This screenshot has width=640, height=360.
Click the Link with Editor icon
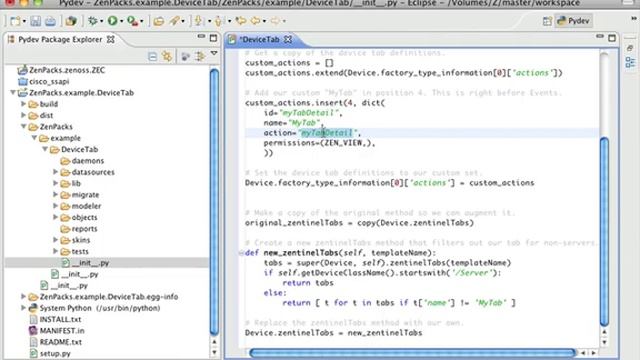pyautogui.click(x=167, y=56)
